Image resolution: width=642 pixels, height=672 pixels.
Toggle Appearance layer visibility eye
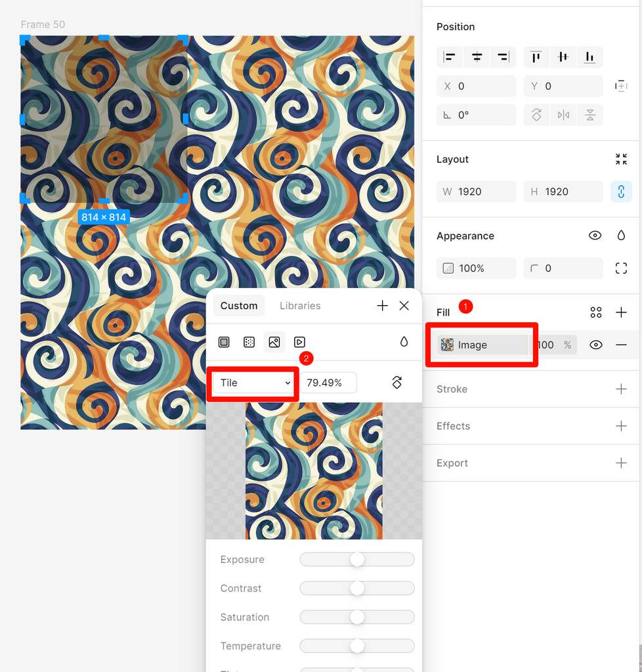pyautogui.click(x=595, y=236)
